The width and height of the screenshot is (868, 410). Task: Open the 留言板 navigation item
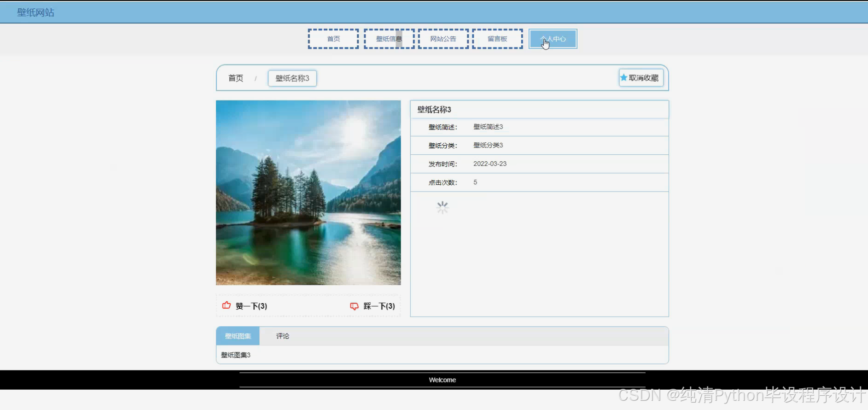497,39
